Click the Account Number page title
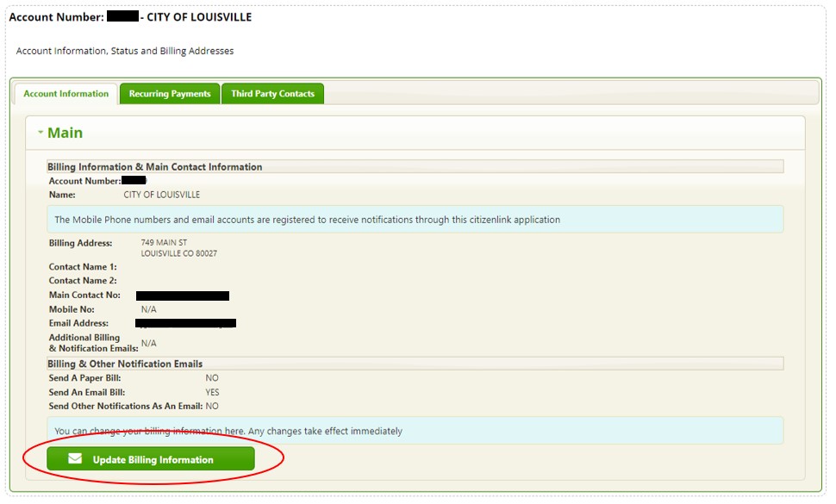 click(130, 17)
